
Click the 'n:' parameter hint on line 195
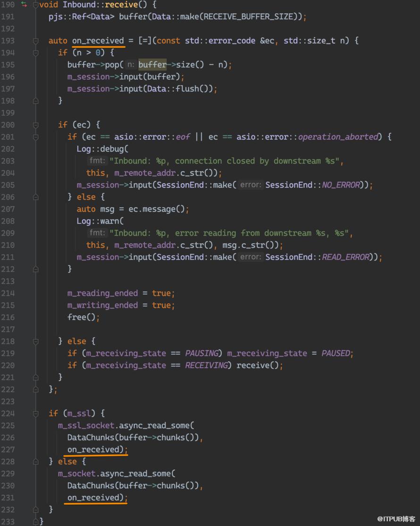tap(131, 64)
